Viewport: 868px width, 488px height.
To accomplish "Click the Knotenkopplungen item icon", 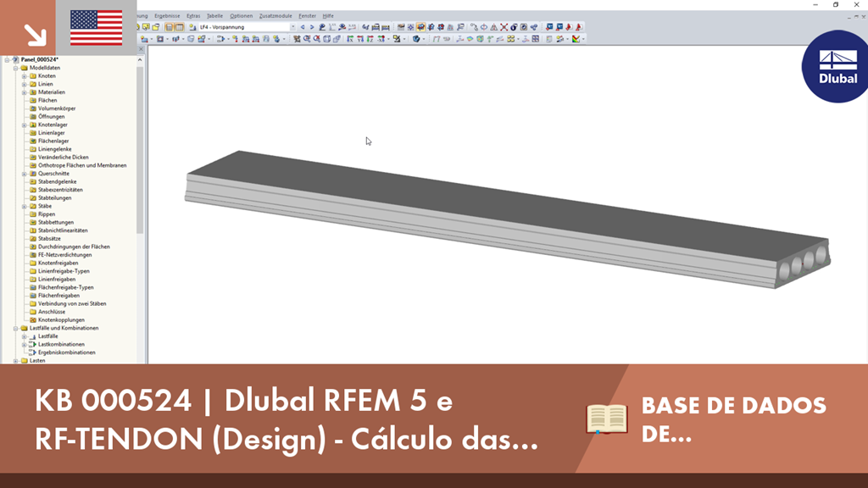I will tap(33, 319).
